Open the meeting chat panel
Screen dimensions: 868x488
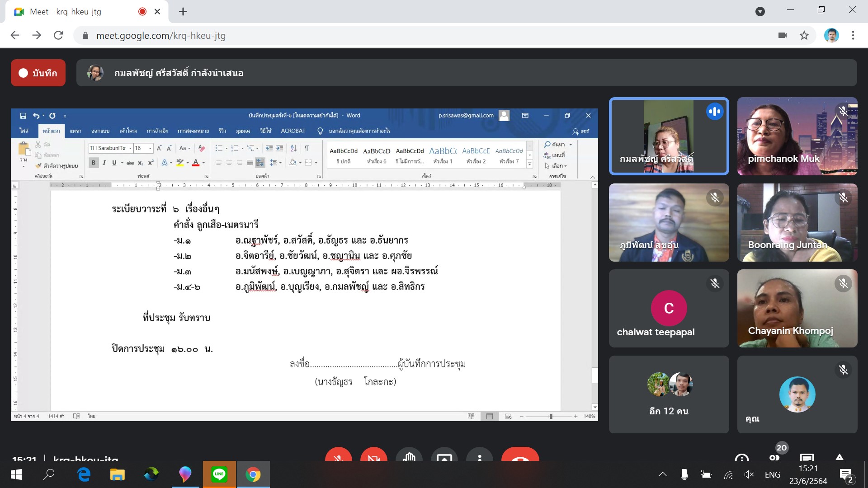[807, 456]
